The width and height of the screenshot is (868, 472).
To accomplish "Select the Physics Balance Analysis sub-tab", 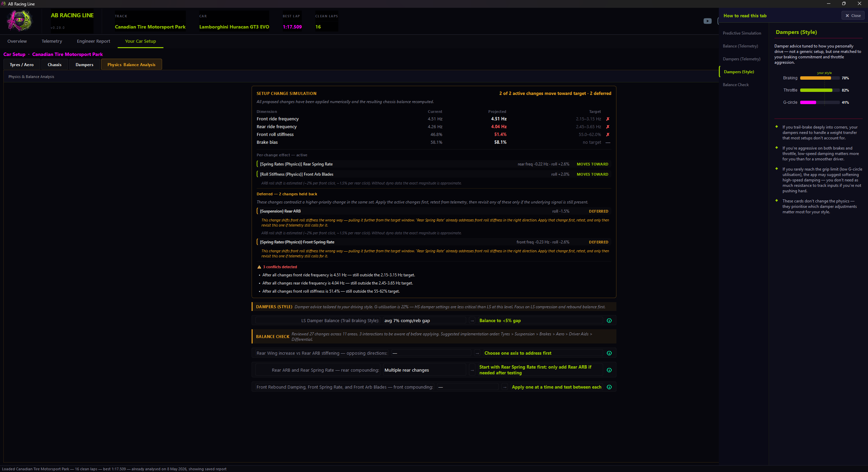I will click(132, 64).
